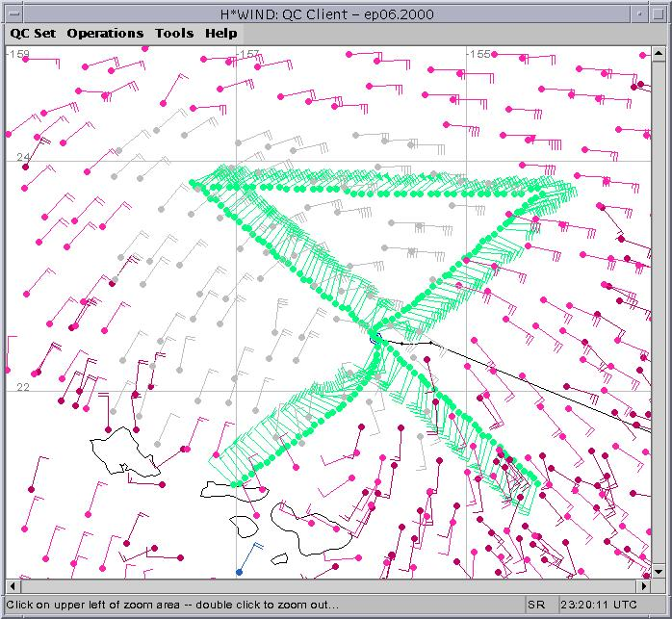The height and width of the screenshot is (619, 672).
Task: Click the horizontal scrollbar track
Action: [327, 585]
